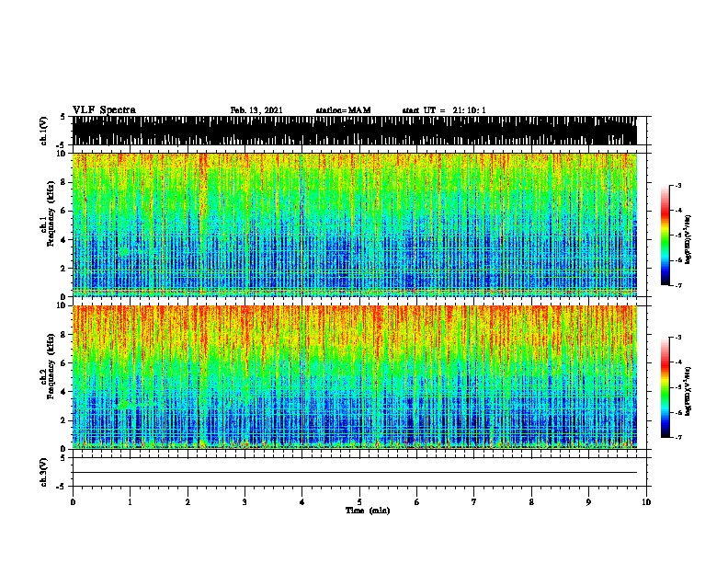Click time axis tick label '8'
The image size is (728, 563).
(531, 501)
